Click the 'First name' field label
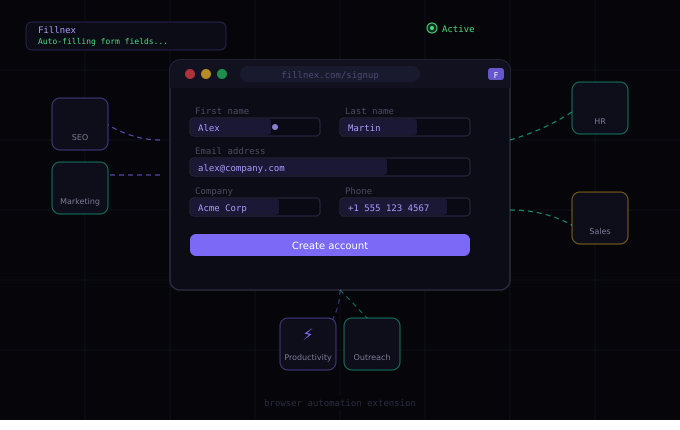Viewport: 680px width, 430px height. pos(222,111)
